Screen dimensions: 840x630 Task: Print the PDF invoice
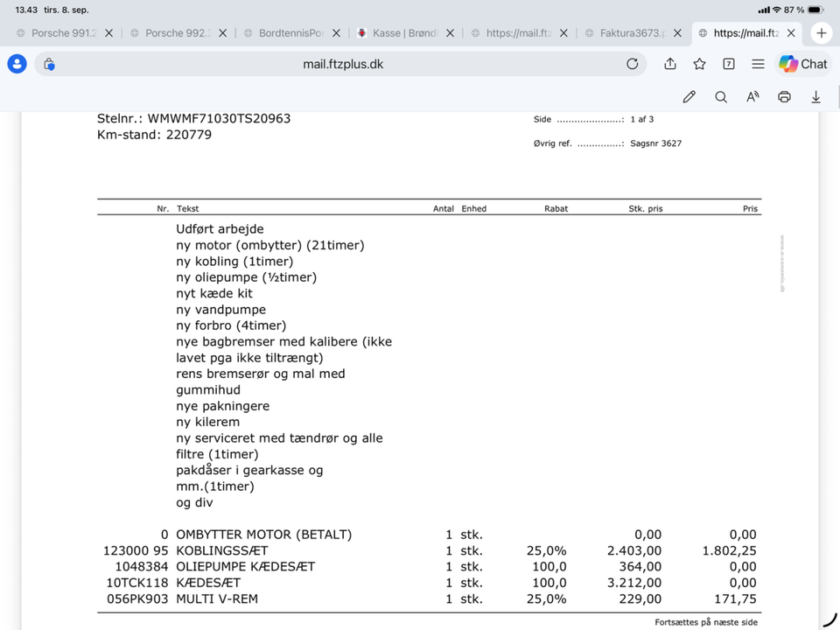pos(784,97)
